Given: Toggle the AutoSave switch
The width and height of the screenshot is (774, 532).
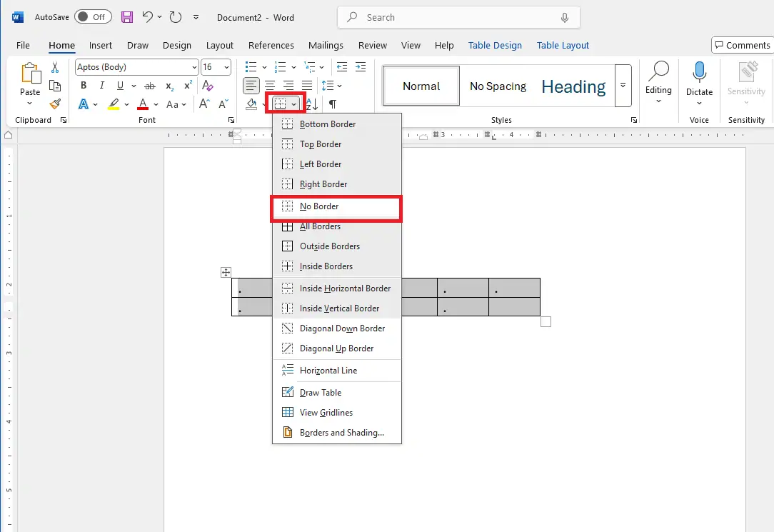Looking at the screenshot, I should point(91,17).
